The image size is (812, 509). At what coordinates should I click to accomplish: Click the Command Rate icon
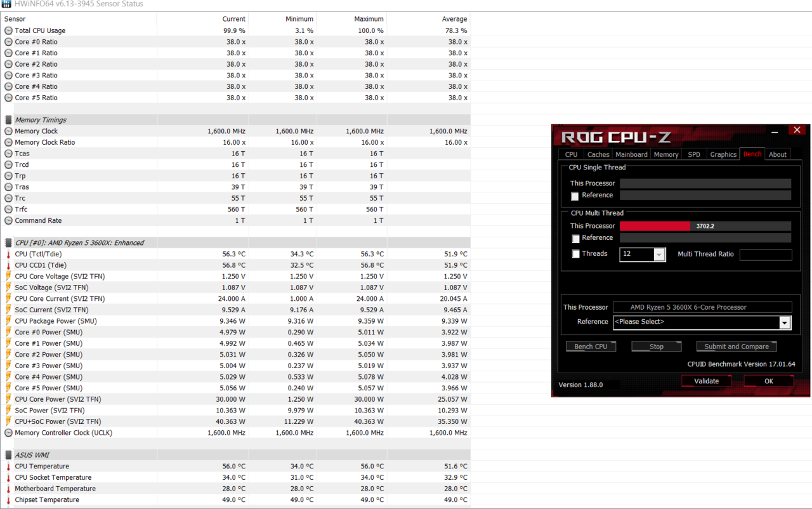(8, 221)
